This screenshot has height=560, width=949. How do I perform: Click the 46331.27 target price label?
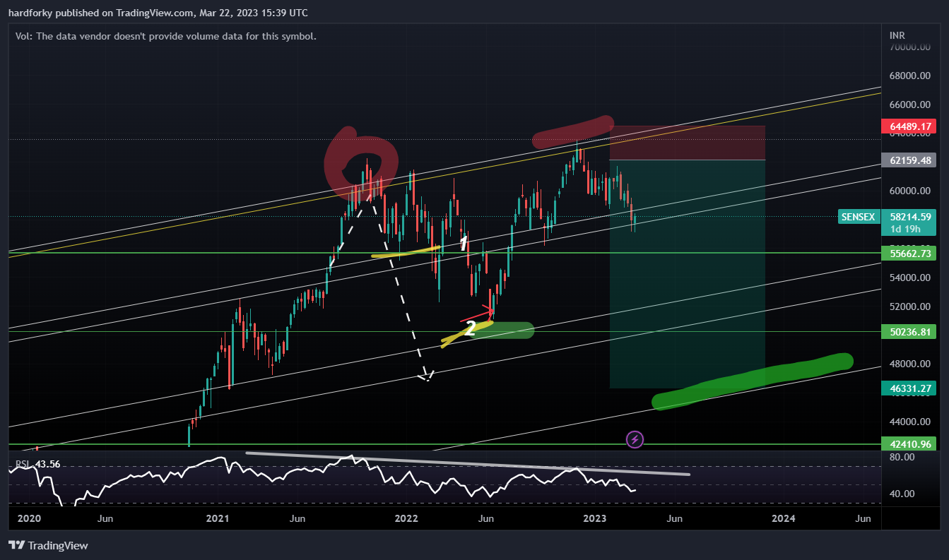pos(909,388)
